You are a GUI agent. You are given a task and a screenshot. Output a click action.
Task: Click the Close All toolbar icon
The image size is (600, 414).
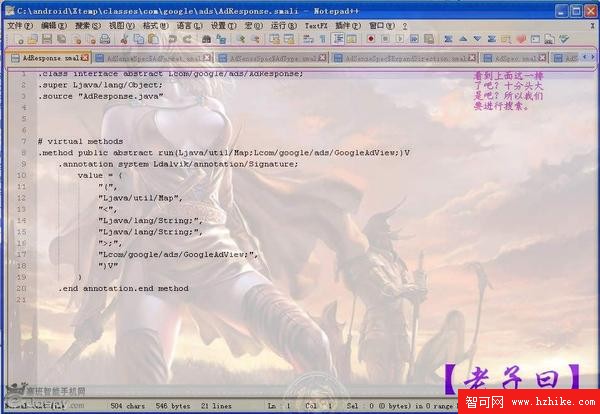click(x=91, y=39)
